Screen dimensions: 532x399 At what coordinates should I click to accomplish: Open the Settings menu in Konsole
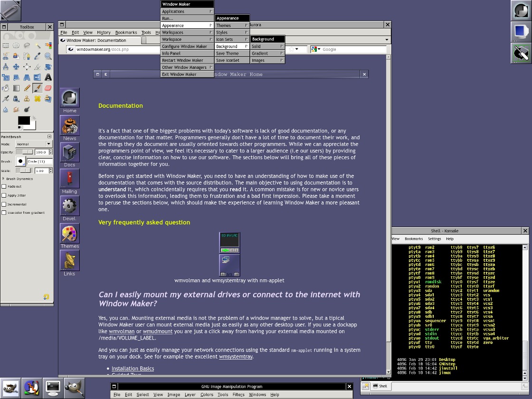[434, 239]
